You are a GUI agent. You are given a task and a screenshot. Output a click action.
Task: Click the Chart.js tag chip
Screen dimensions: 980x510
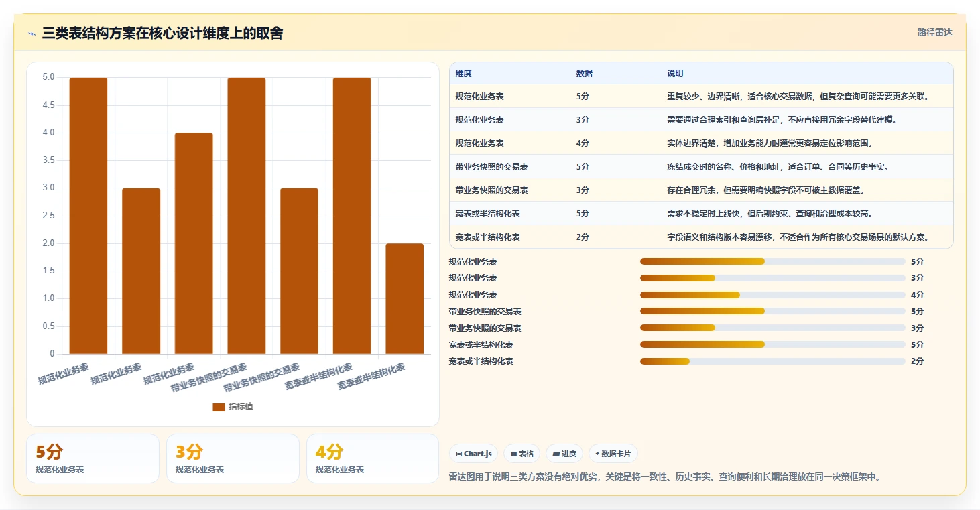point(473,454)
